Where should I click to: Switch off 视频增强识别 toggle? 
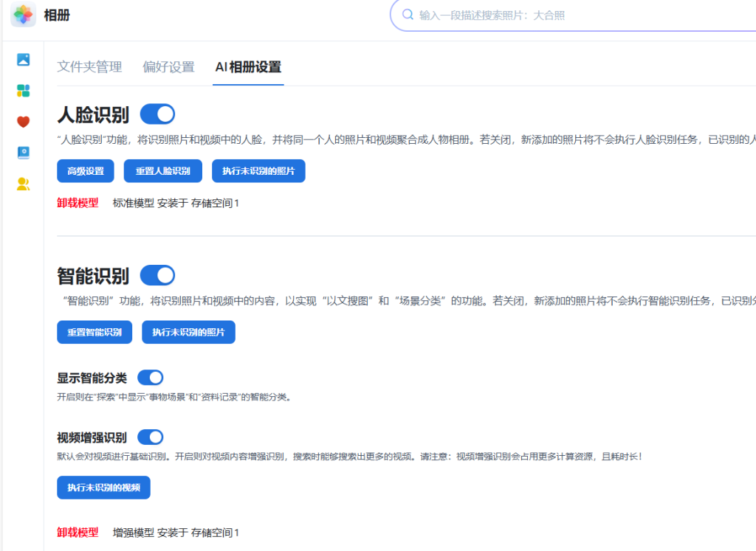point(151,437)
